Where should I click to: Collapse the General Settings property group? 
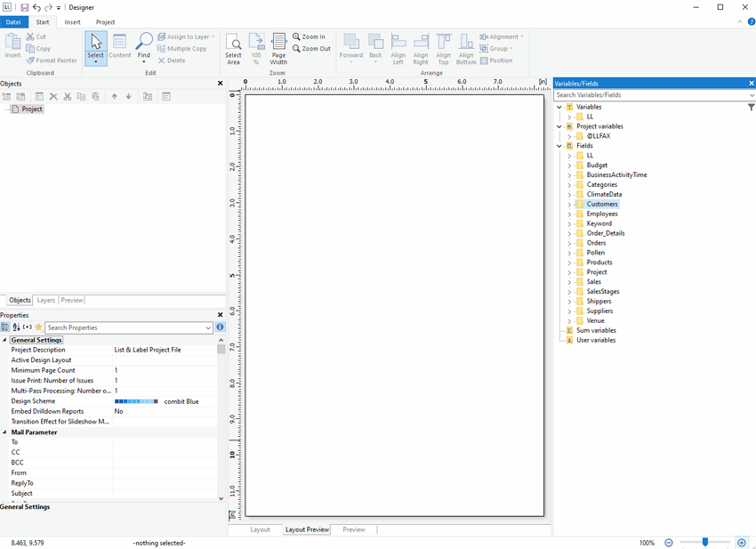click(x=4, y=340)
